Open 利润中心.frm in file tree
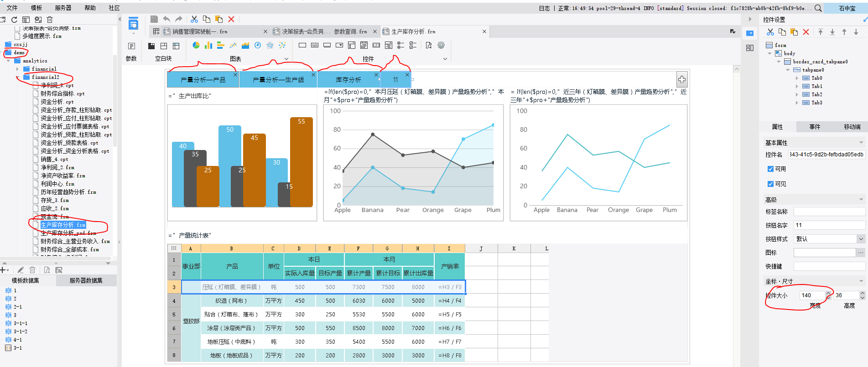The height and width of the screenshot is (367, 868). [x=57, y=184]
